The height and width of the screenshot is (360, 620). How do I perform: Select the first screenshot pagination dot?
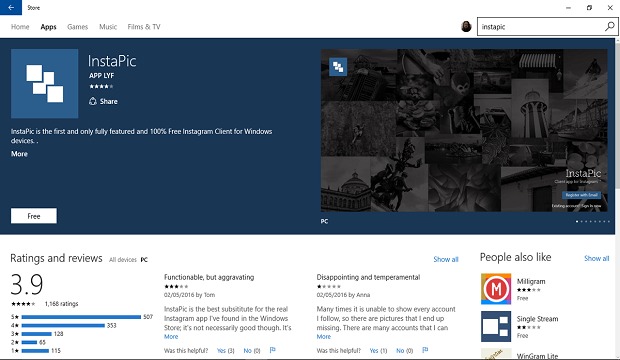point(577,222)
